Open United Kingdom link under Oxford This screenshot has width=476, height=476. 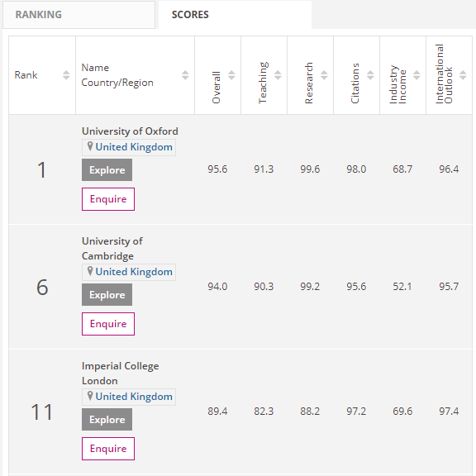tap(134, 147)
